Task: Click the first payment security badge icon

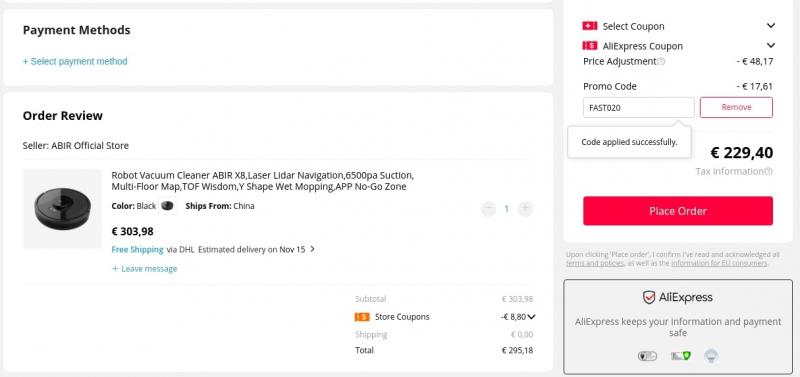Action: 647,356
